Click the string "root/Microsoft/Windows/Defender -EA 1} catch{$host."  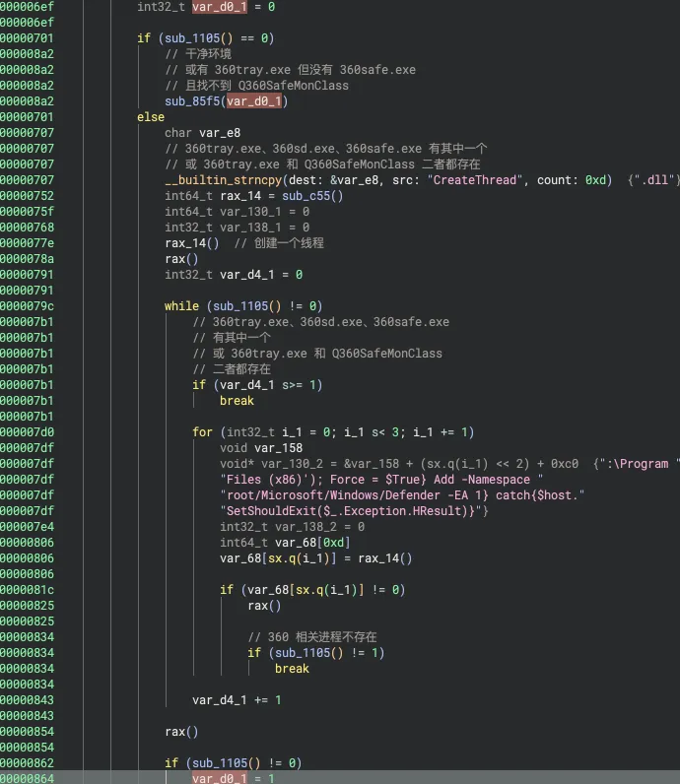pyautogui.click(x=402, y=495)
